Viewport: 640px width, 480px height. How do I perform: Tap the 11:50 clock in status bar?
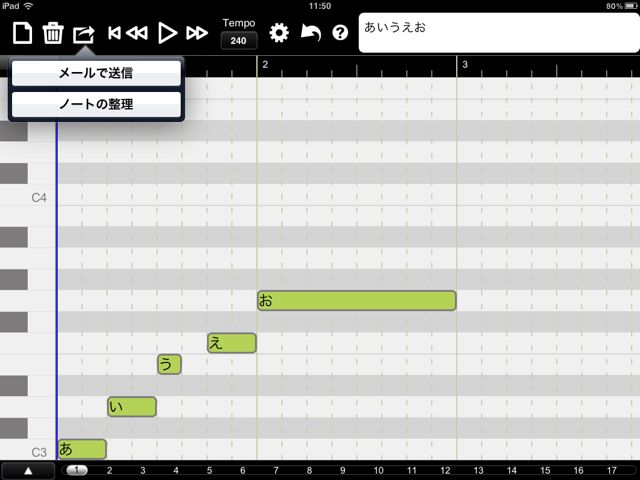click(320, 6)
